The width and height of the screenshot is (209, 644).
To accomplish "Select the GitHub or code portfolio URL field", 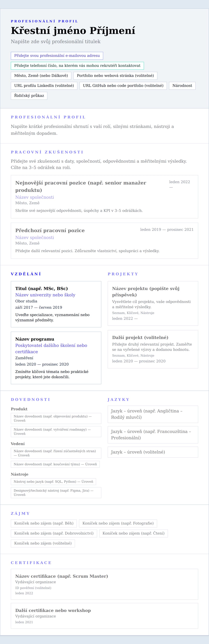I will point(123,86).
